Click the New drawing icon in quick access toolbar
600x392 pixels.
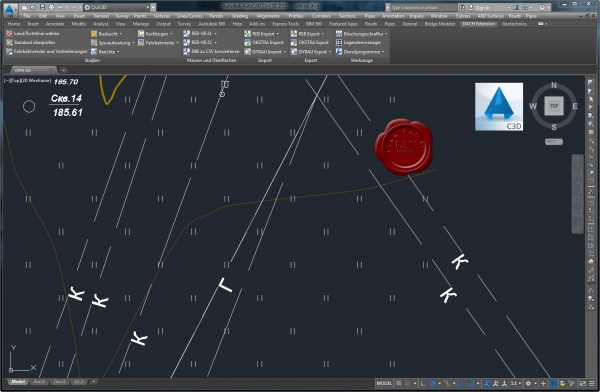point(24,7)
